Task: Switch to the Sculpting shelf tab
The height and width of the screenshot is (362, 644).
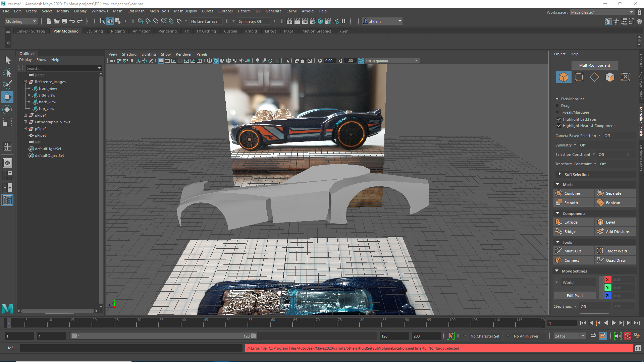Action: click(x=95, y=31)
